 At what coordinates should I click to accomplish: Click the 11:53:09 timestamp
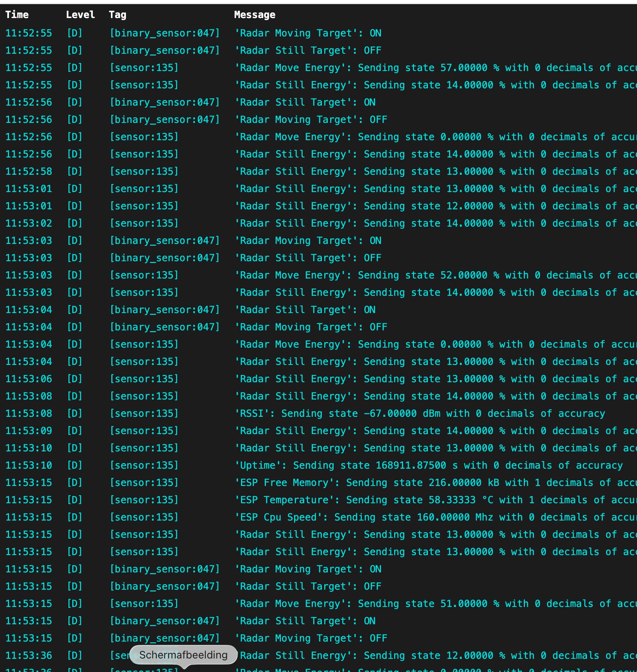29,431
